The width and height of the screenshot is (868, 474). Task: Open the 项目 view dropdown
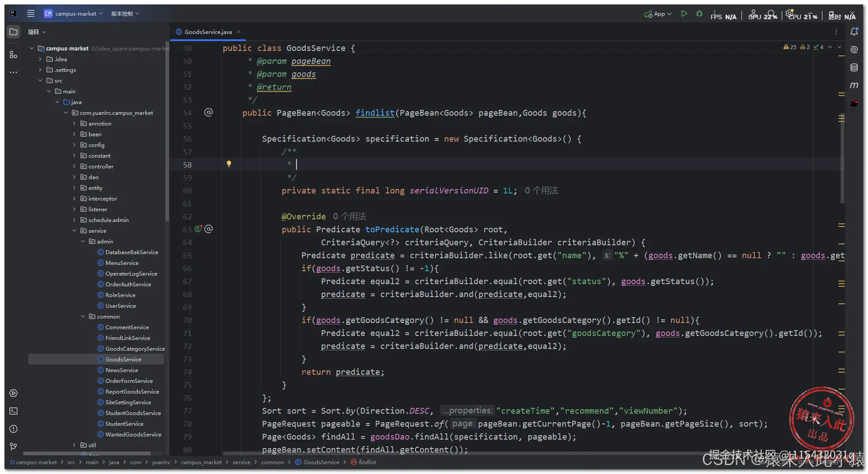pos(37,32)
